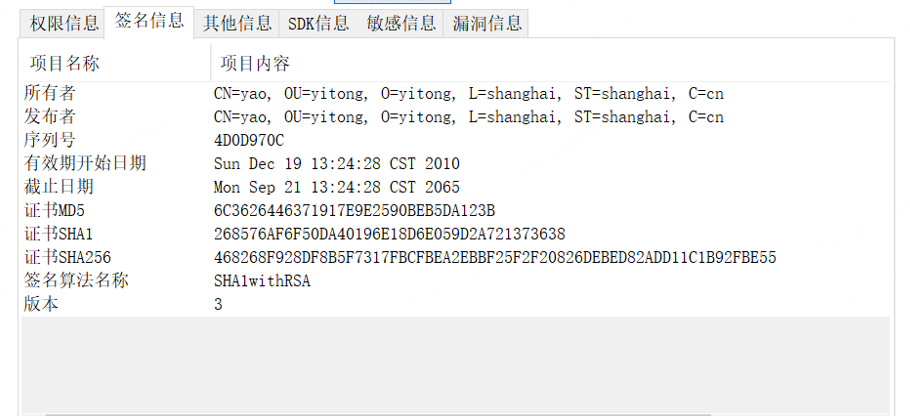This screenshot has width=910, height=416.
Task: Click the 序列号 row label
Action: pyautogui.click(x=50, y=140)
